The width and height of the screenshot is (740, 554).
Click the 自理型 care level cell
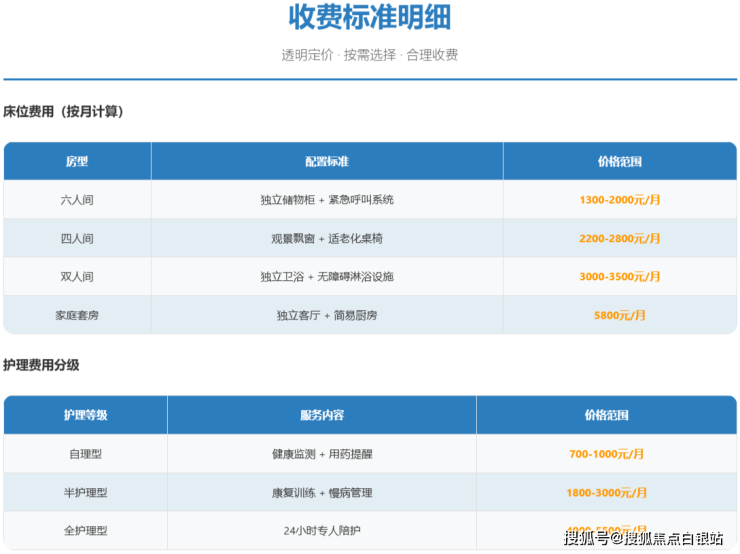tap(85, 454)
